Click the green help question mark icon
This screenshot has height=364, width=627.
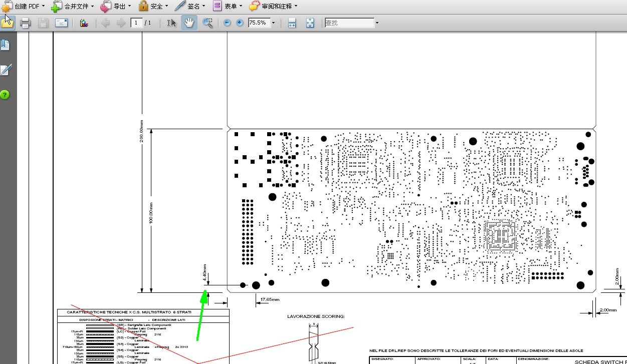pos(5,95)
